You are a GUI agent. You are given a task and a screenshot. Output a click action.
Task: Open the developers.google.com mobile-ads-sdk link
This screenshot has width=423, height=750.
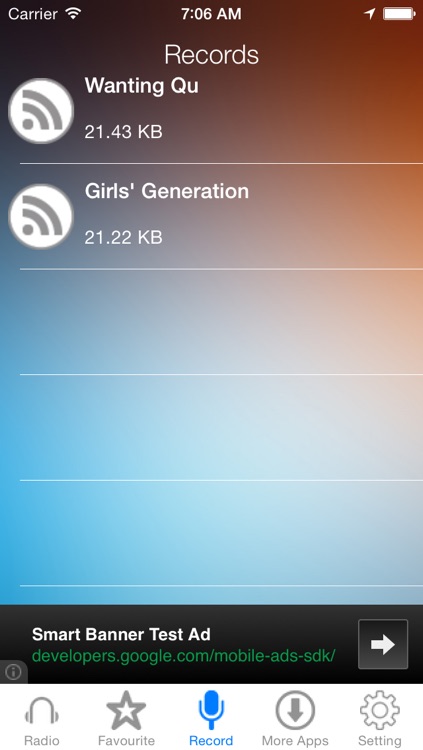click(x=184, y=656)
